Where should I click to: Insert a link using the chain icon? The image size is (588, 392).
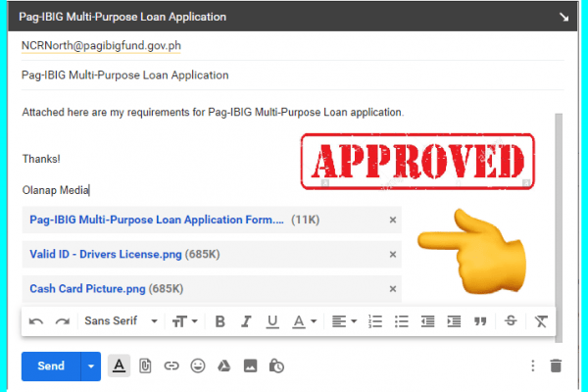pyautogui.click(x=171, y=366)
